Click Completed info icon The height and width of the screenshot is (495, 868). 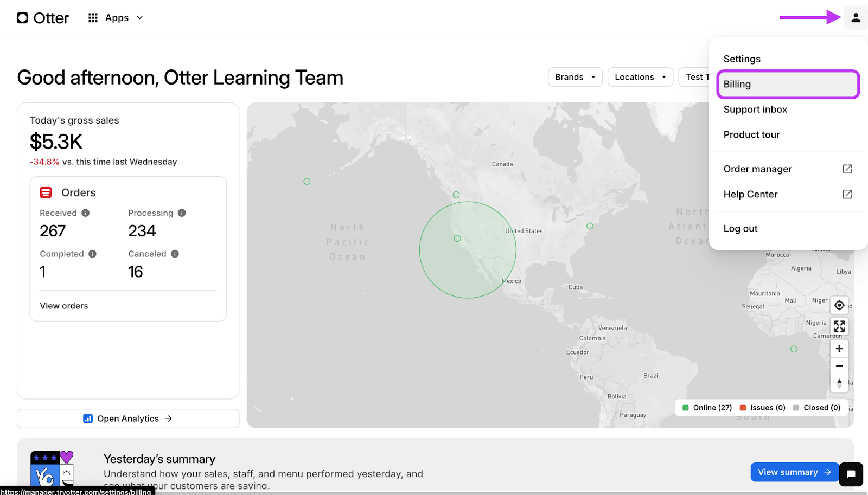[x=92, y=254]
